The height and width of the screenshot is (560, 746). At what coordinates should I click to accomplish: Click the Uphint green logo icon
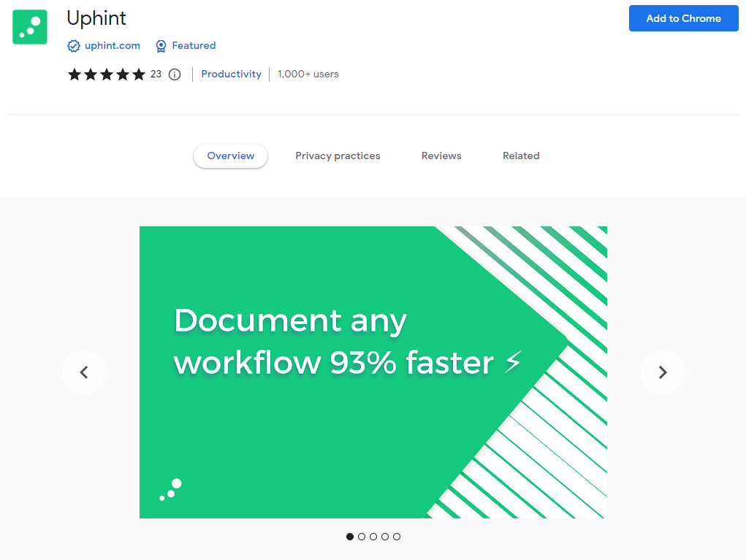pyautogui.click(x=29, y=26)
